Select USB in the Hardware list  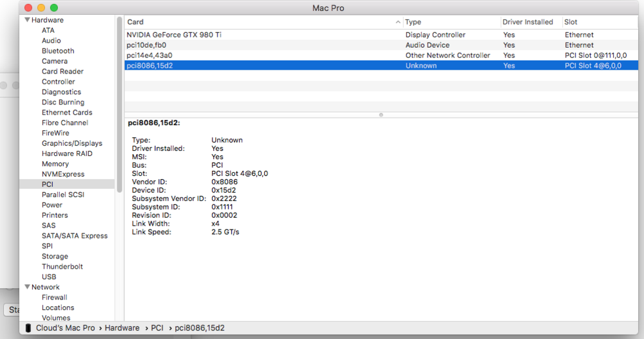point(49,276)
